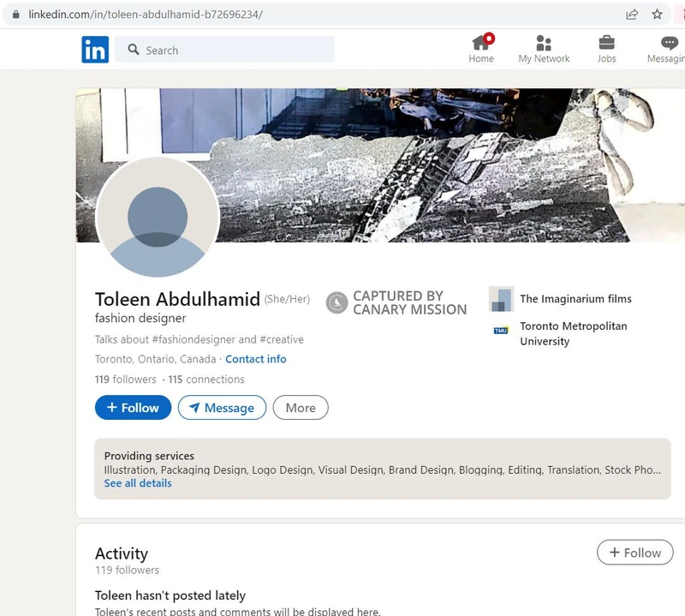Click the name Toleen Abdulhamid

tap(177, 300)
